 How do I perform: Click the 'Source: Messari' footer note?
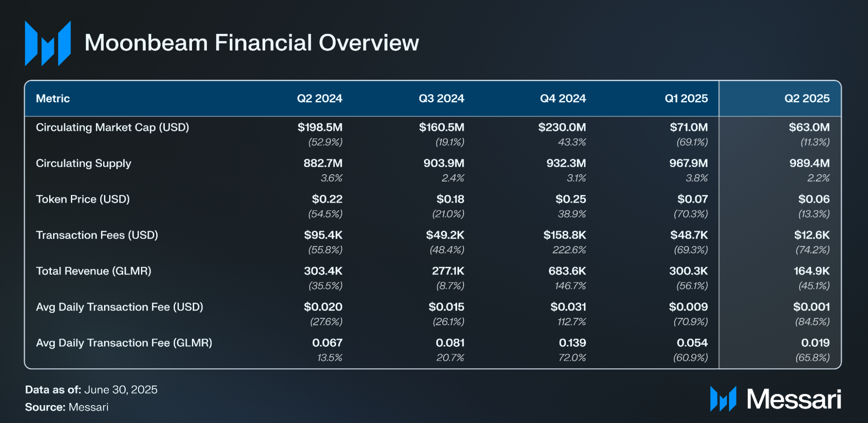67,407
